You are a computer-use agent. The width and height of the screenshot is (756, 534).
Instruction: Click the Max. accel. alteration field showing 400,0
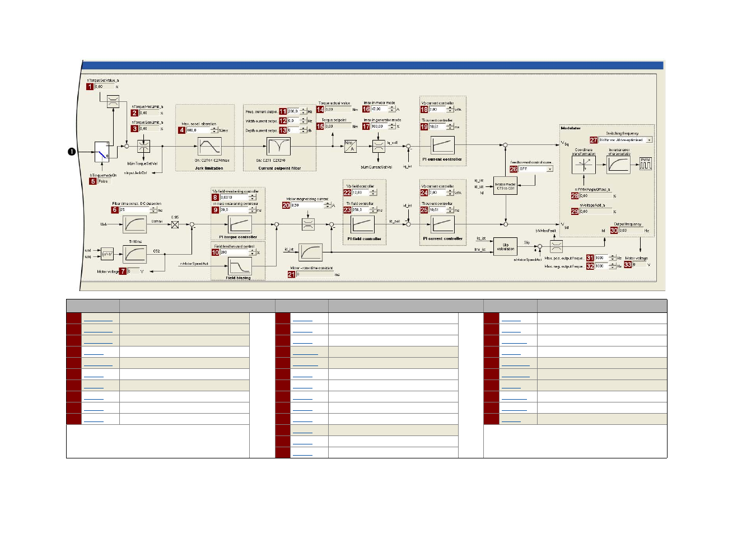click(198, 130)
